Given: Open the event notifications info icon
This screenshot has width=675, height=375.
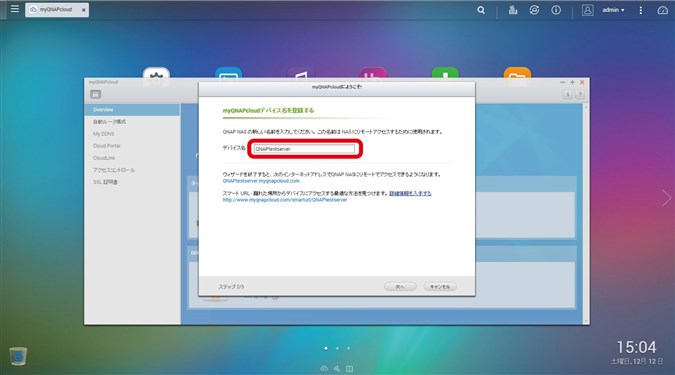Looking at the screenshot, I should [556, 10].
